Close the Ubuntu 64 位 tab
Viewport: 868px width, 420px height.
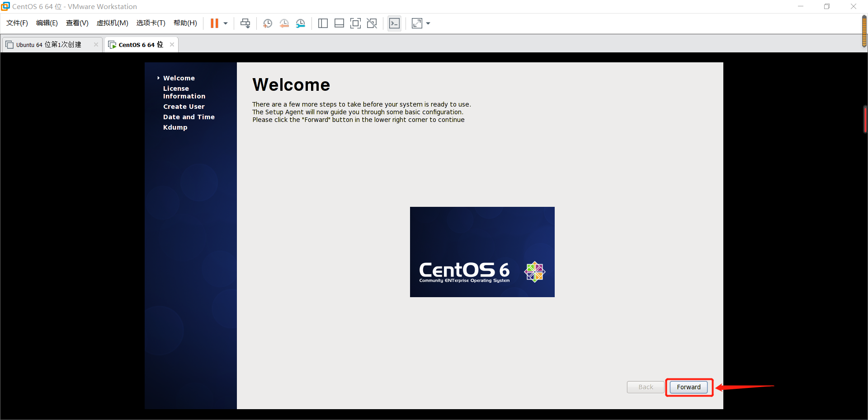(96, 44)
